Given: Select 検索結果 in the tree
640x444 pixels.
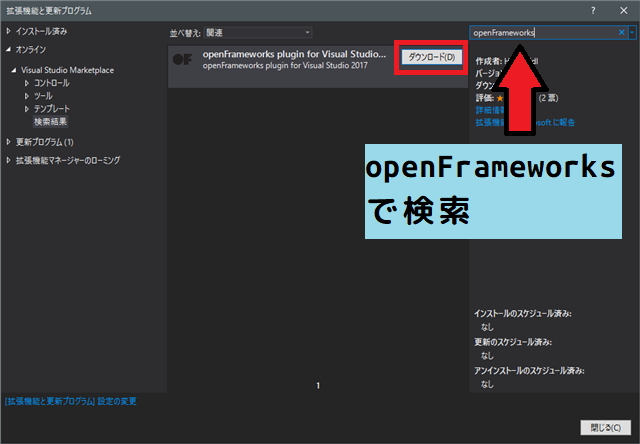Looking at the screenshot, I should point(50,122).
